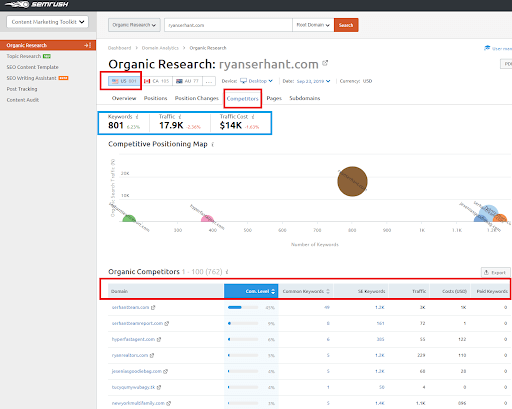
Task: Go to Dashboard breadcrumb link
Action: [119, 48]
